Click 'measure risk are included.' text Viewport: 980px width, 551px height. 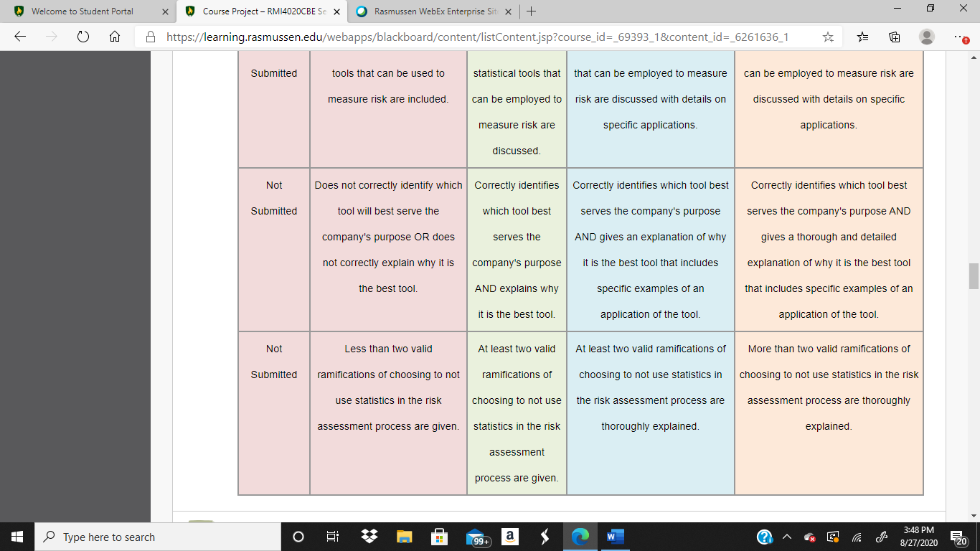coord(388,99)
